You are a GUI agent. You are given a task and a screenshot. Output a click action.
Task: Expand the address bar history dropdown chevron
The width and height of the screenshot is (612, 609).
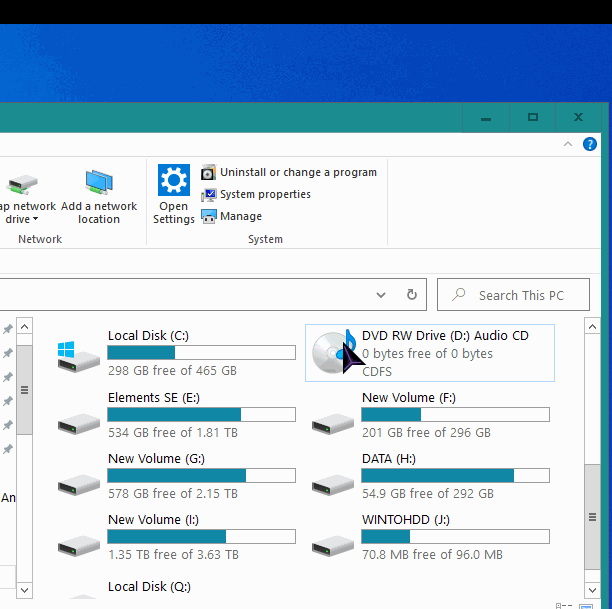pyautogui.click(x=381, y=295)
